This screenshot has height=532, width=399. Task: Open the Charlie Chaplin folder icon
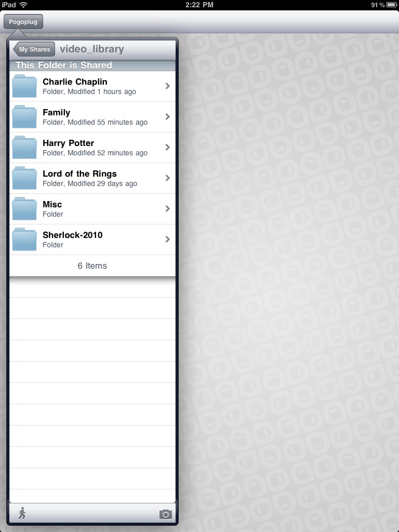point(24,86)
